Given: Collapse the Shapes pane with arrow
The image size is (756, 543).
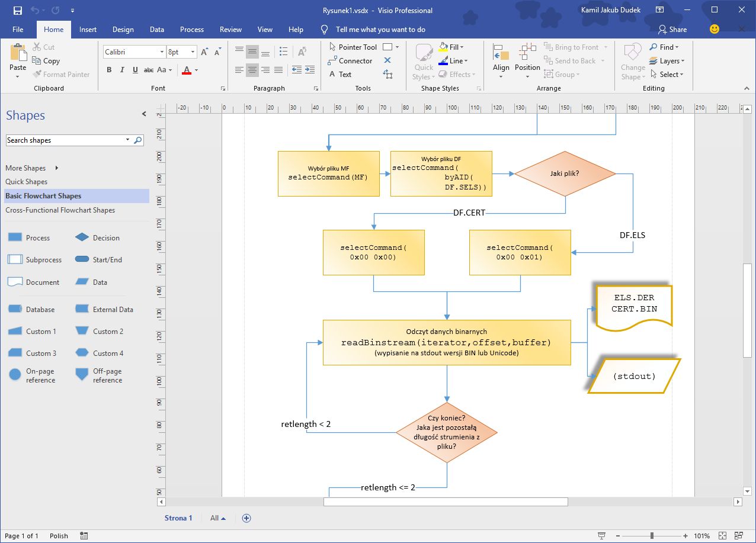Looking at the screenshot, I should [144, 114].
